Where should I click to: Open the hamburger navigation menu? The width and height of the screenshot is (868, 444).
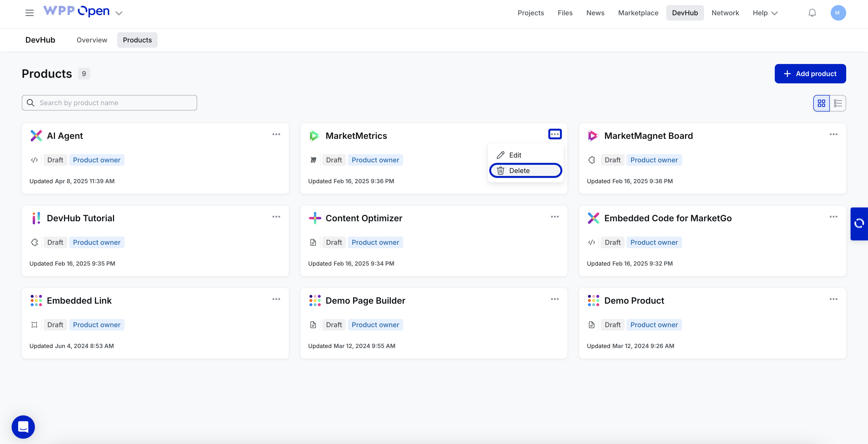coord(29,13)
